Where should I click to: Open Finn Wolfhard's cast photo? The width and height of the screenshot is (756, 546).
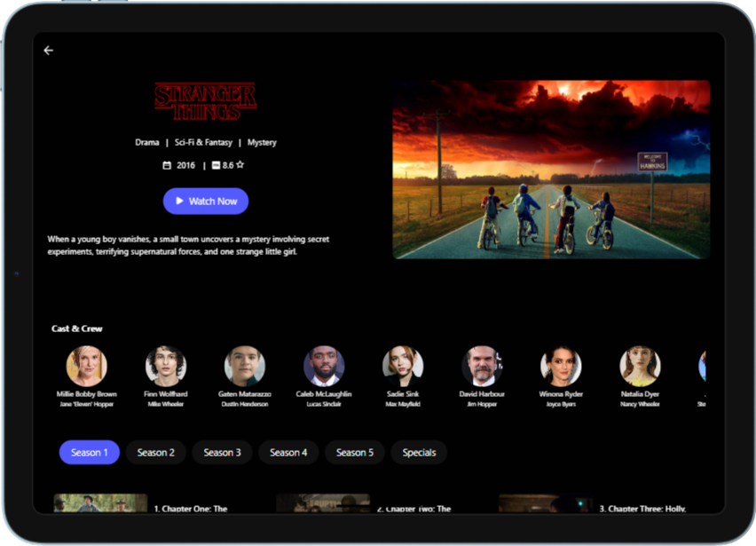[166, 366]
